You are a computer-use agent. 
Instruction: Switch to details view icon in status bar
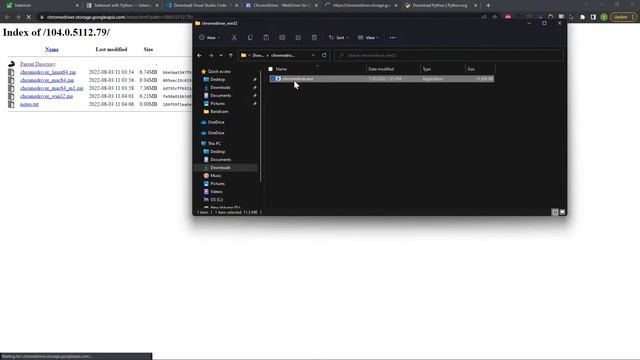[x=555, y=212]
